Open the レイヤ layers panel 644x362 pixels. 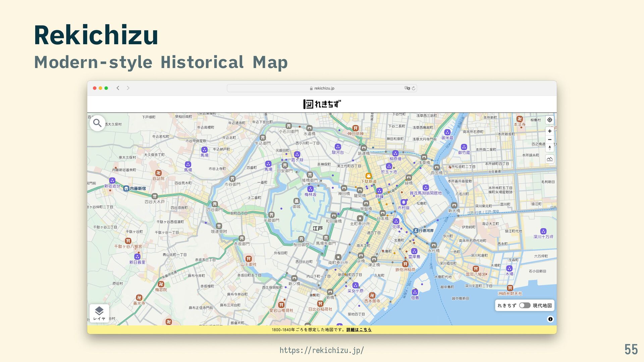99,313
